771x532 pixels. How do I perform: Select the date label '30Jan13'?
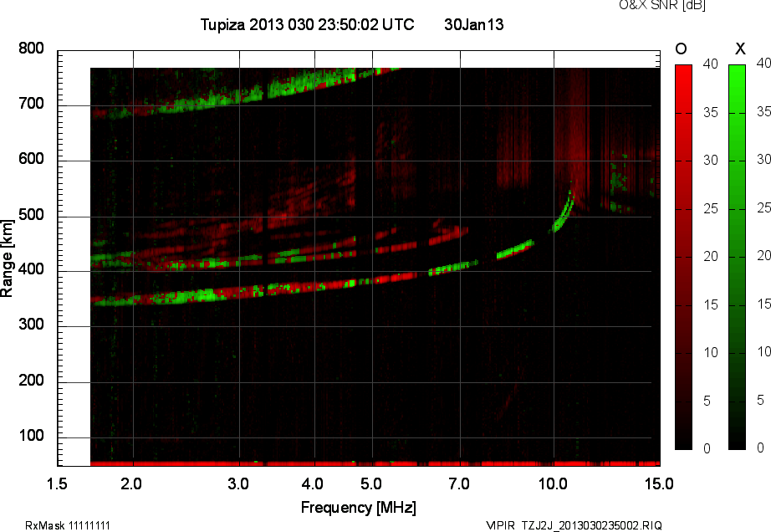(x=473, y=24)
